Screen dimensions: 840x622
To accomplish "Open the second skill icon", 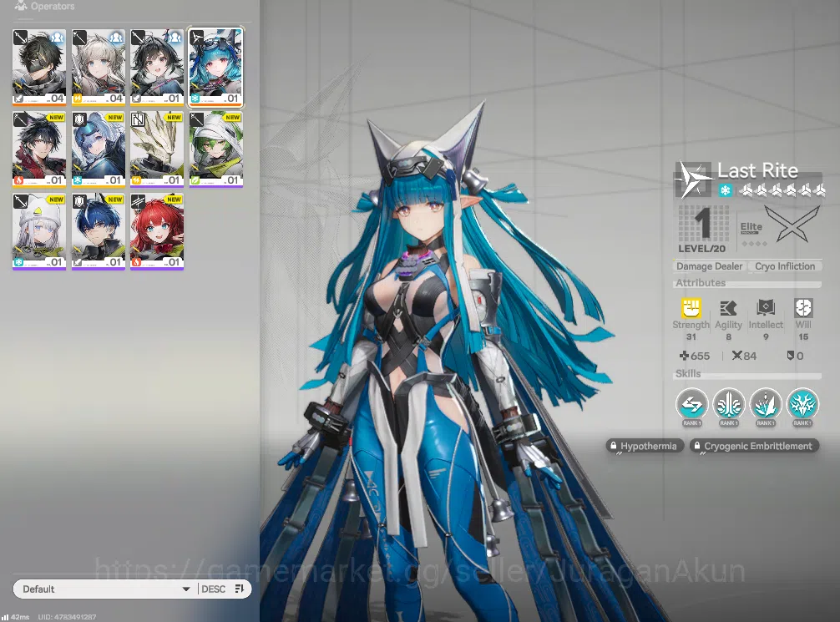I will (729, 404).
